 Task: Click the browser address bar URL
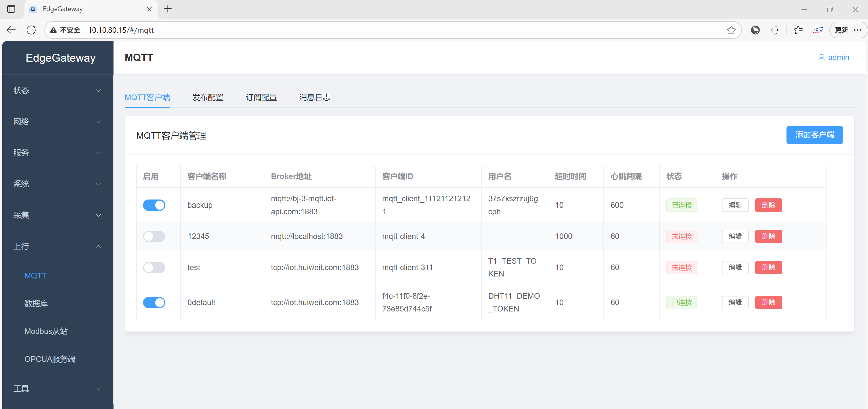tap(121, 30)
